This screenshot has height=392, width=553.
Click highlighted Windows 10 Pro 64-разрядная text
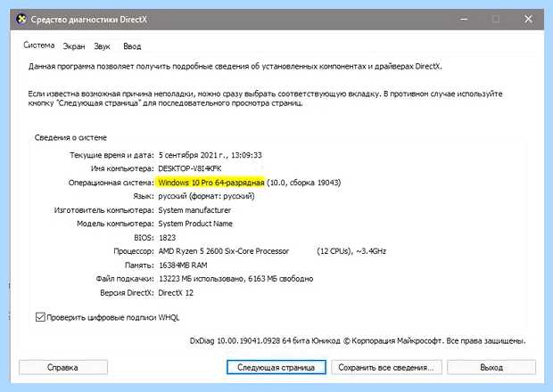point(211,183)
